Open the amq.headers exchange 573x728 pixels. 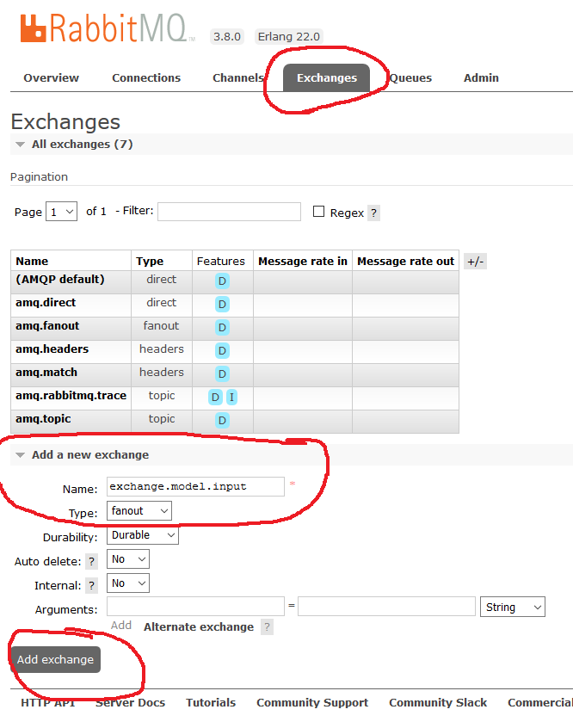coord(52,349)
